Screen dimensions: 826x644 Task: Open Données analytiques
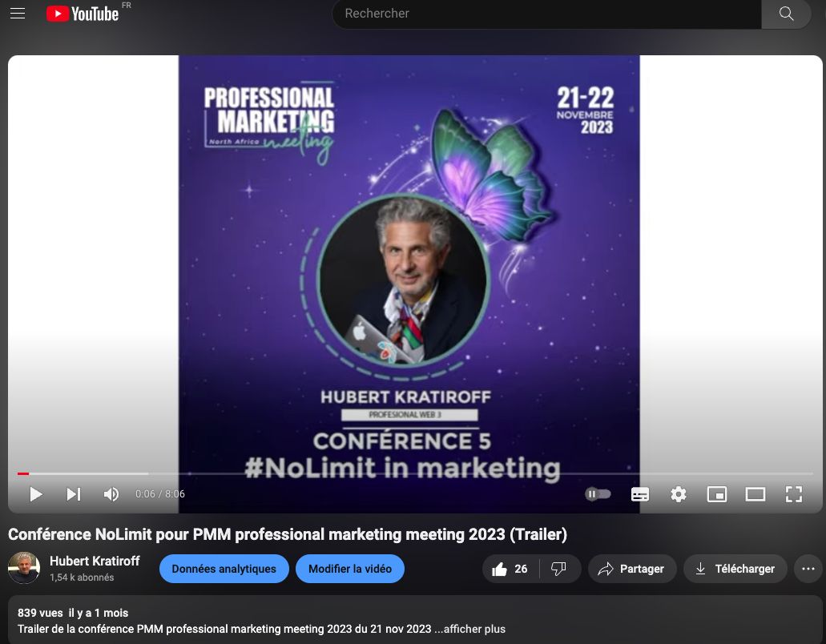224,569
